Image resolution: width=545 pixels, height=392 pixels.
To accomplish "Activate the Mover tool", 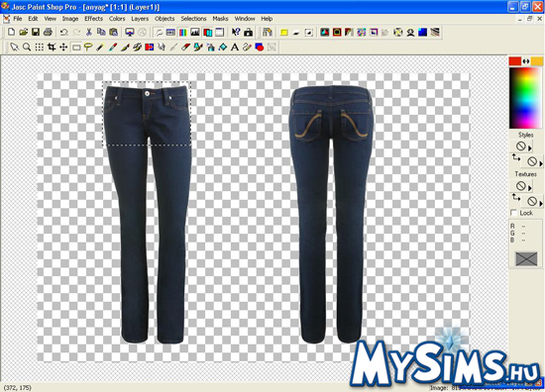I will click(x=63, y=47).
